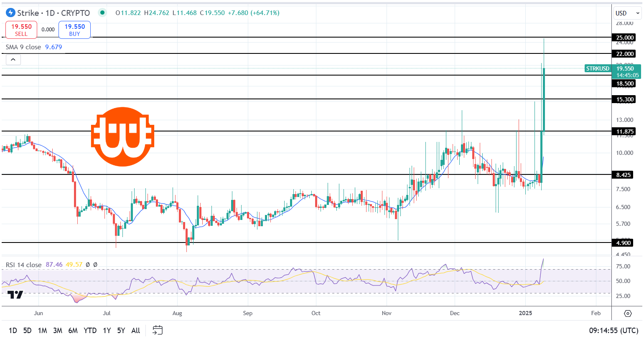
Task: Click the Strike · 1D · CRYPTO title
Action: 53,13
